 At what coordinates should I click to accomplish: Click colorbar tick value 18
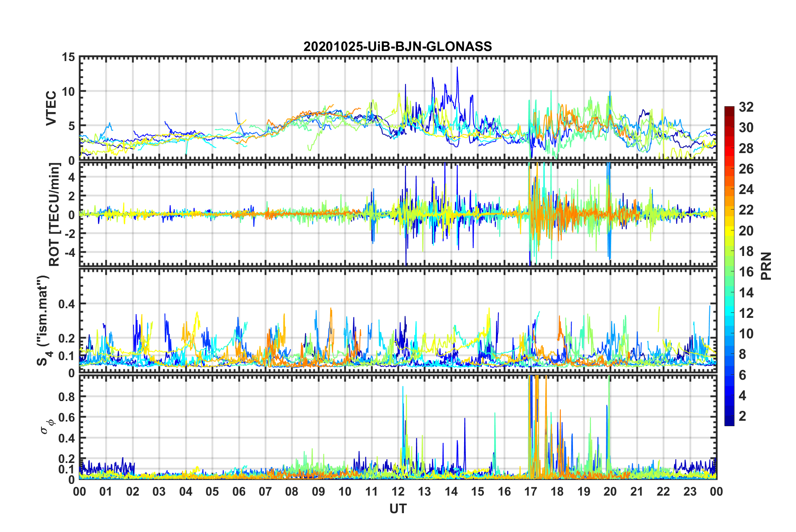click(746, 251)
